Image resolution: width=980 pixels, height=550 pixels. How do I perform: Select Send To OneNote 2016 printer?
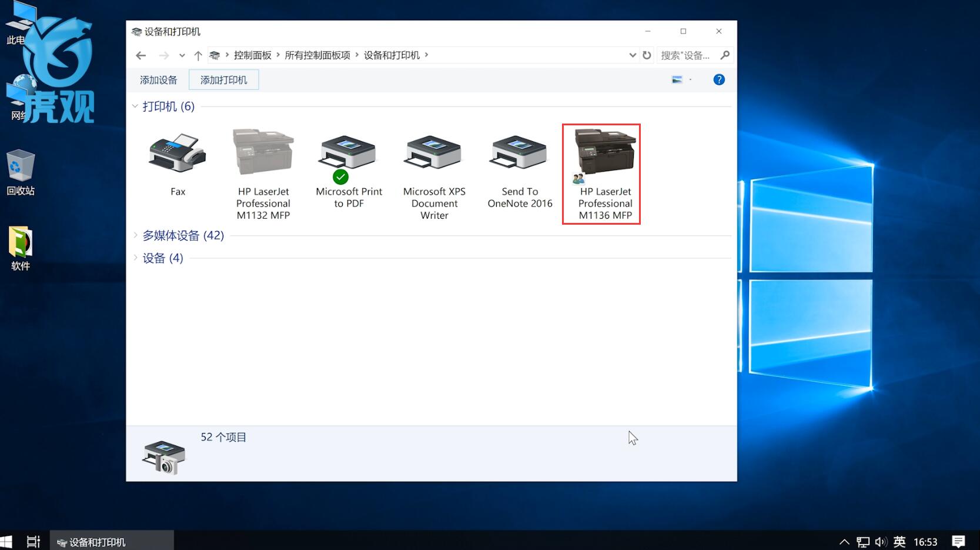[x=520, y=171]
